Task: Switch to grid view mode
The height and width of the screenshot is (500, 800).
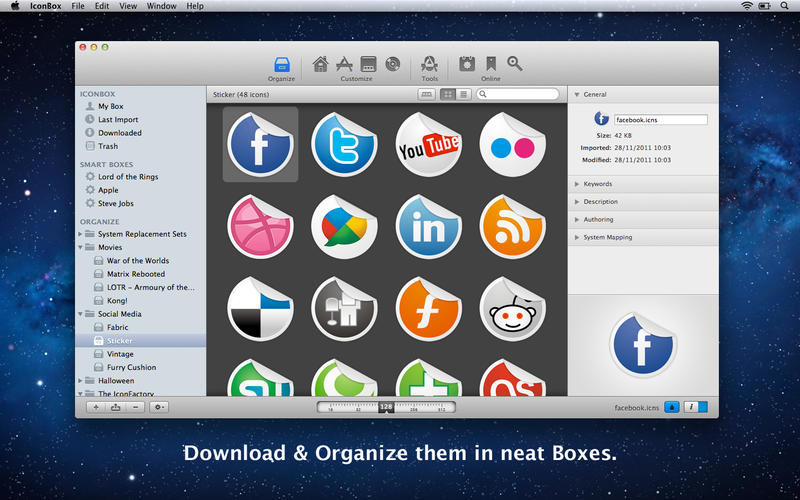Action: coord(448,94)
